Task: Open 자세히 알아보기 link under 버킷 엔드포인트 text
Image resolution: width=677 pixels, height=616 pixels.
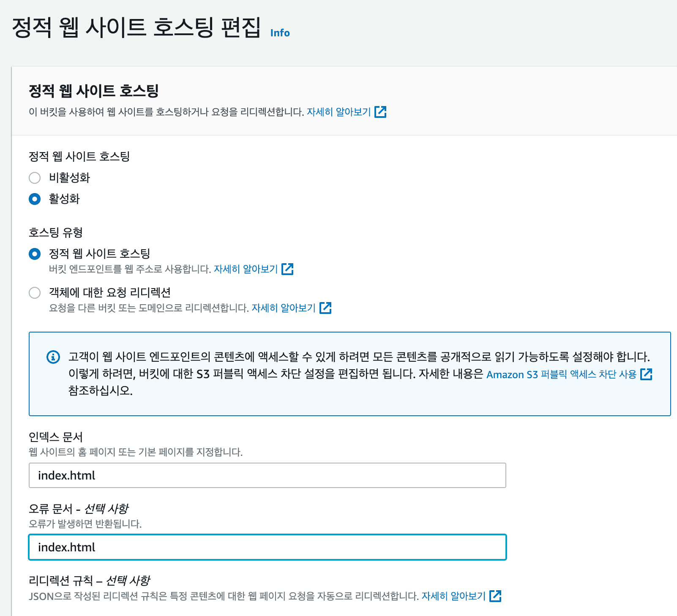Action: 246,269
